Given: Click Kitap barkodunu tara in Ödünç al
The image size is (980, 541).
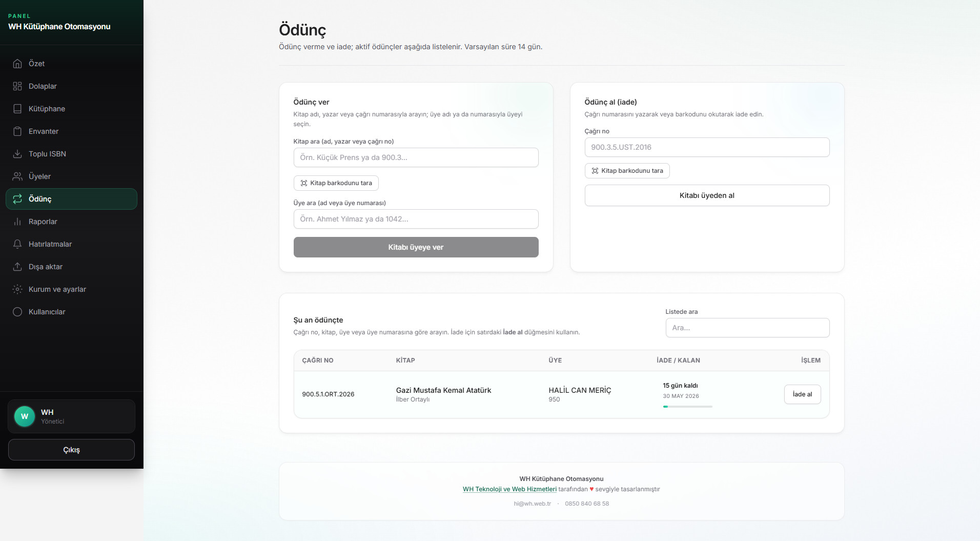Looking at the screenshot, I should [x=627, y=171].
